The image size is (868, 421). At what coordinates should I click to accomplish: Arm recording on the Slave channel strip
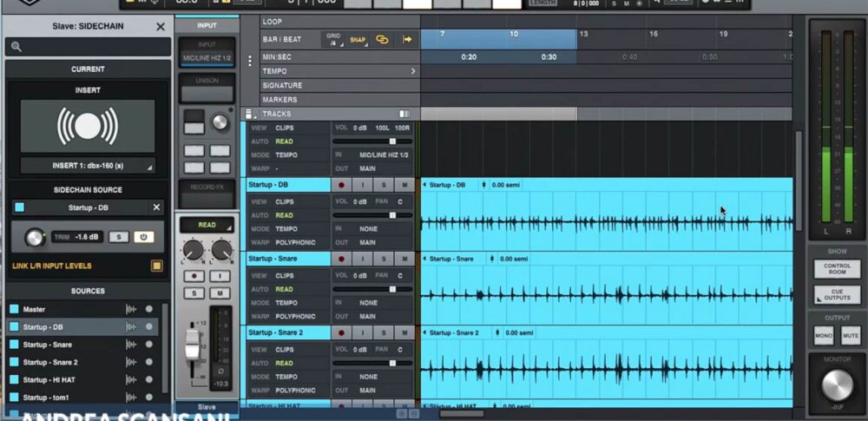pyautogui.click(x=194, y=276)
